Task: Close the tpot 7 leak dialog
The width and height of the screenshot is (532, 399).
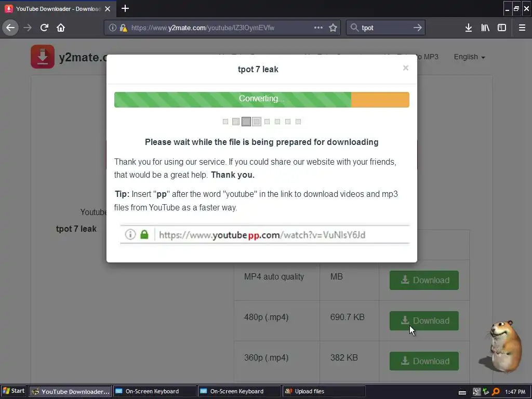Action: (x=405, y=68)
